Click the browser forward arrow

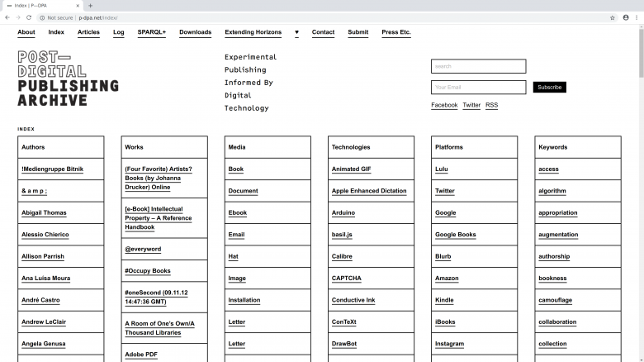click(x=18, y=17)
